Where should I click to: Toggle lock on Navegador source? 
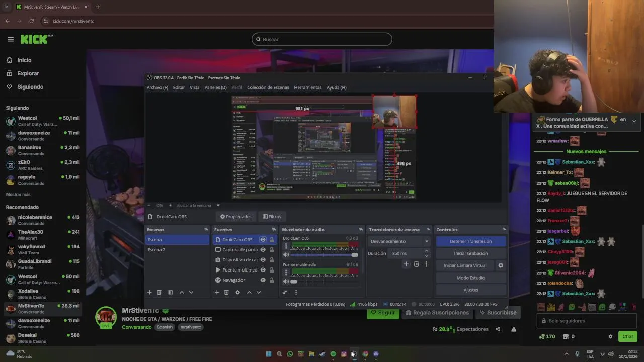pyautogui.click(x=272, y=280)
